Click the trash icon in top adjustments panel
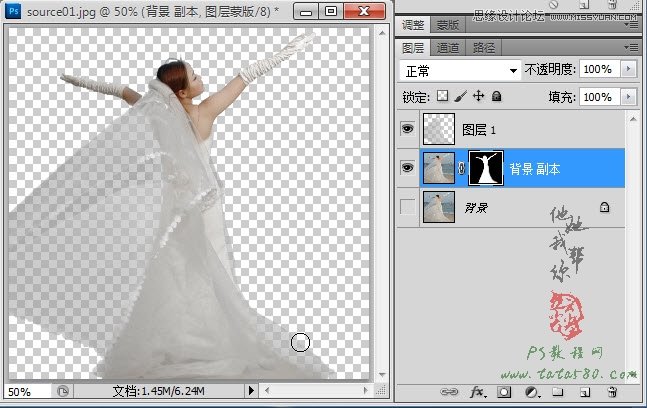The image size is (647, 408). [x=612, y=5]
